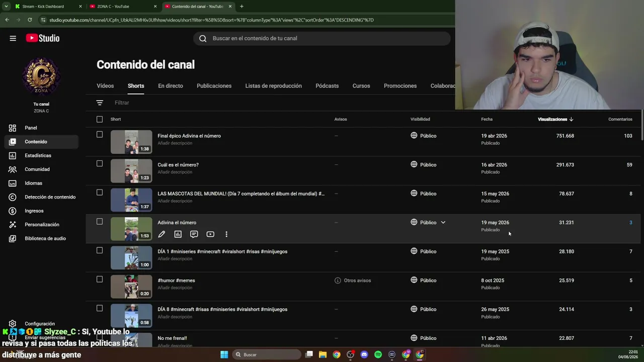The image size is (644, 362).
Task: Open Configuración gear icon in sidebar
Action: tap(13, 324)
